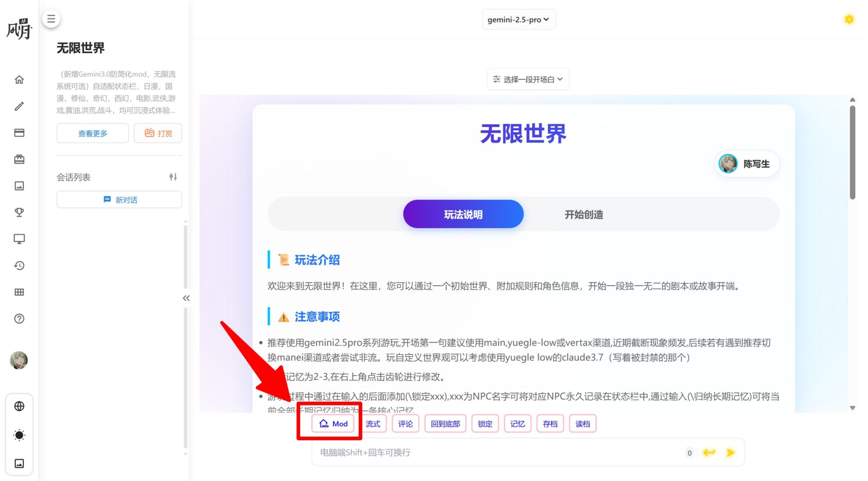This screenshot has height=481, width=868.
Task: Select the 玩法说明 tab
Action: [462, 214]
